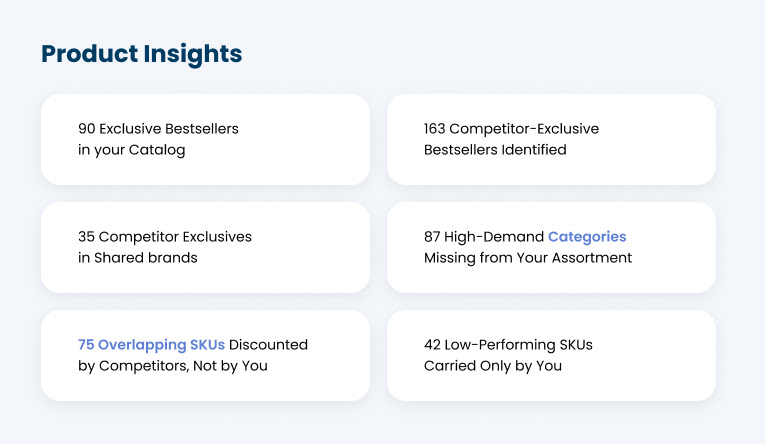Screen dimensions: 765x444
Task: Click the 'Carried Only by You' text
Action: pyautogui.click(x=493, y=366)
